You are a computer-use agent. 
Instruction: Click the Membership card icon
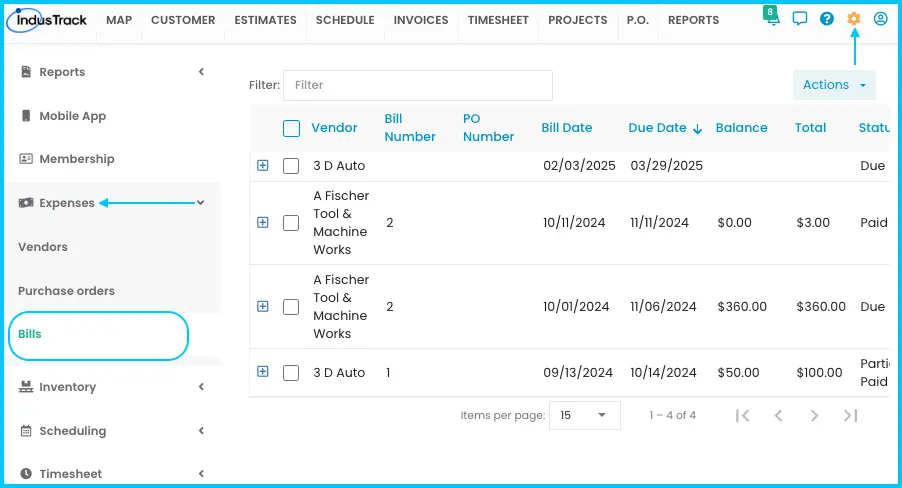coord(26,159)
